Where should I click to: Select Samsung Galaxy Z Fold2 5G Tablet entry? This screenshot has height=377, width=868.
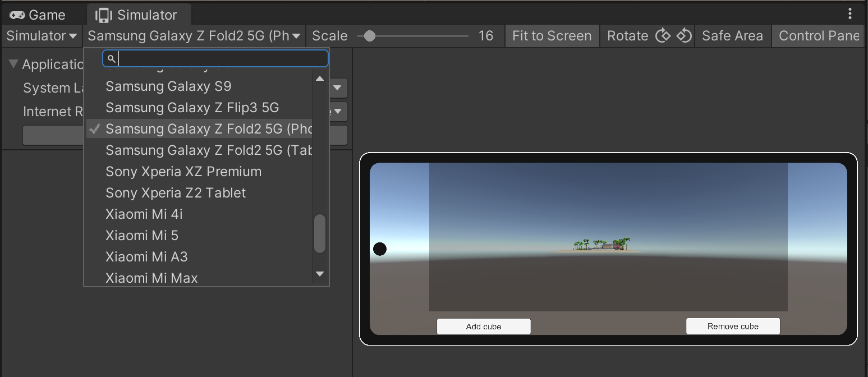click(x=199, y=150)
